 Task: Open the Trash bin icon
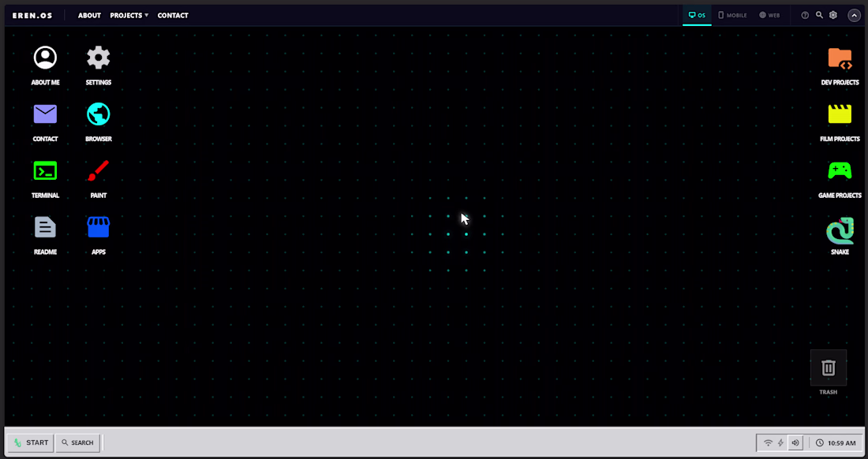click(x=829, y=368)
